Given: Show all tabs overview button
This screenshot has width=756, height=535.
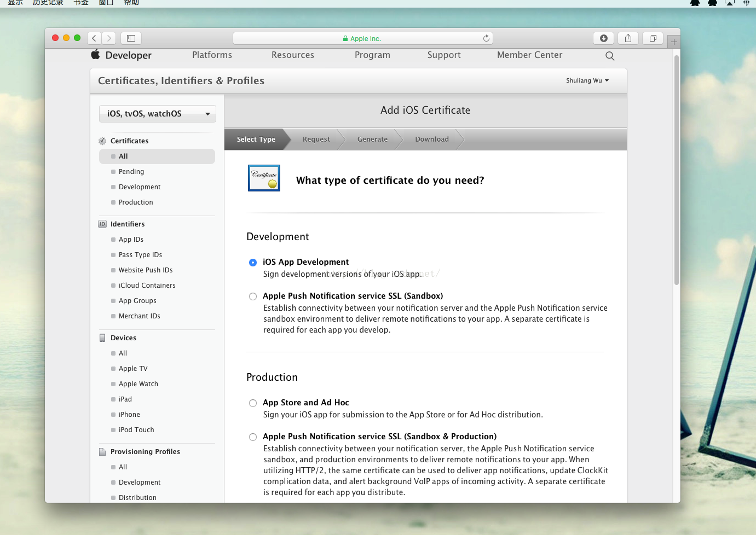Looking at the screenshot, I should (x=653, y=38).
